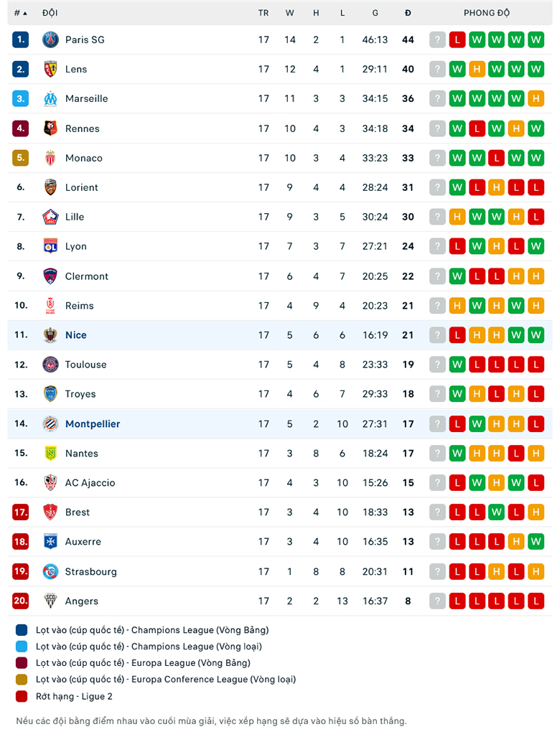Screen dimensions: 560x737
Task: Click the Paris SG club crest
Action: tap(50, 39)
